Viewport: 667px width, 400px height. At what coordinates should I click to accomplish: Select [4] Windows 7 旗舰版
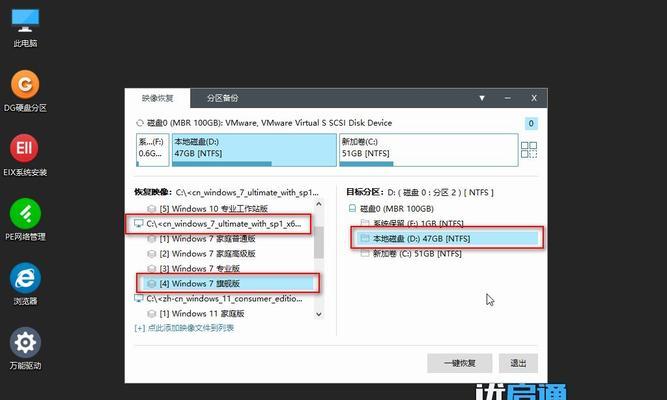(x=228, y=283)
